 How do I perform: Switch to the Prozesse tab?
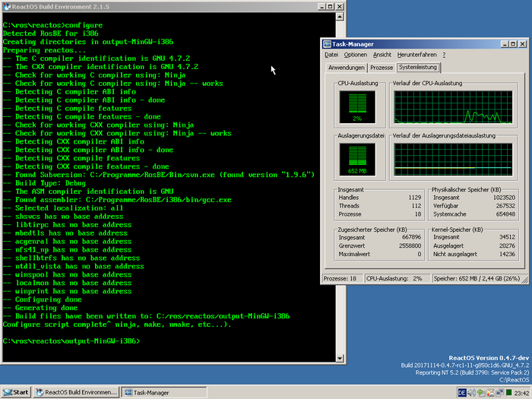pyautogui.click(x=382, y=68)
